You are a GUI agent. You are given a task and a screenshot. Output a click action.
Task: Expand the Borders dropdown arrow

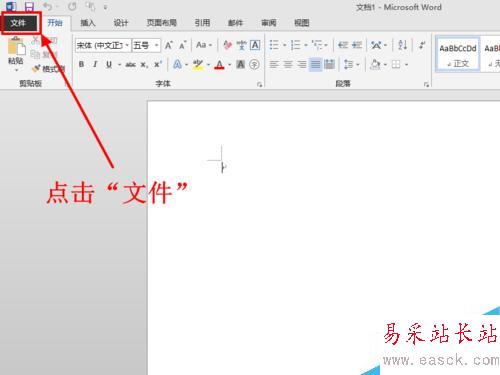coord(406,65)
